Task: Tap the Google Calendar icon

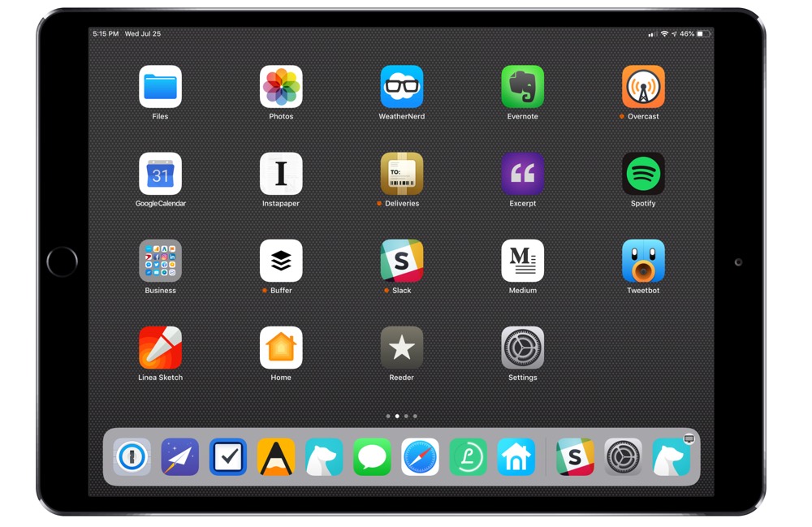Action: click(160, 174)
